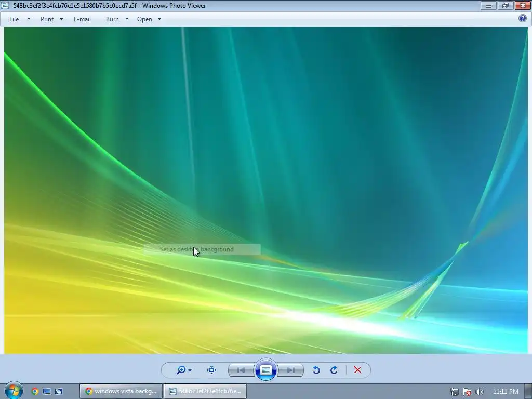Go to the previous picture
This screenshot has width=532, height=399.
pos(241,370)
